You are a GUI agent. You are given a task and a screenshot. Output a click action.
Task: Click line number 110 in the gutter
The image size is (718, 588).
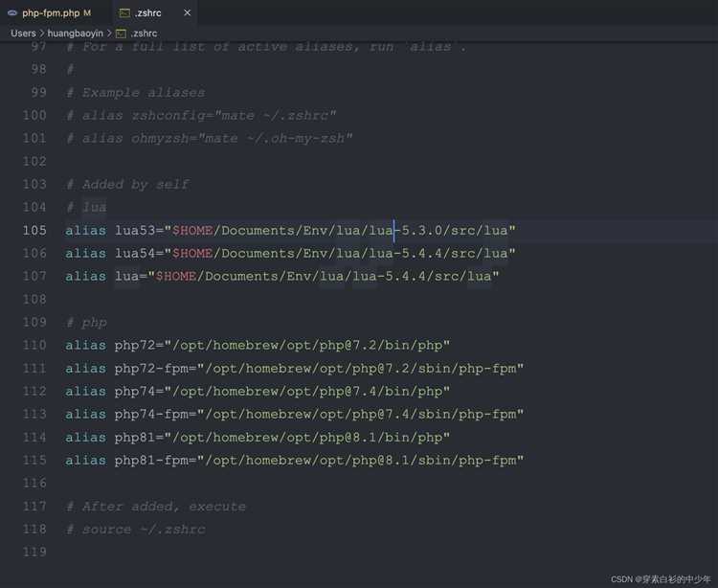click(34, 345)
